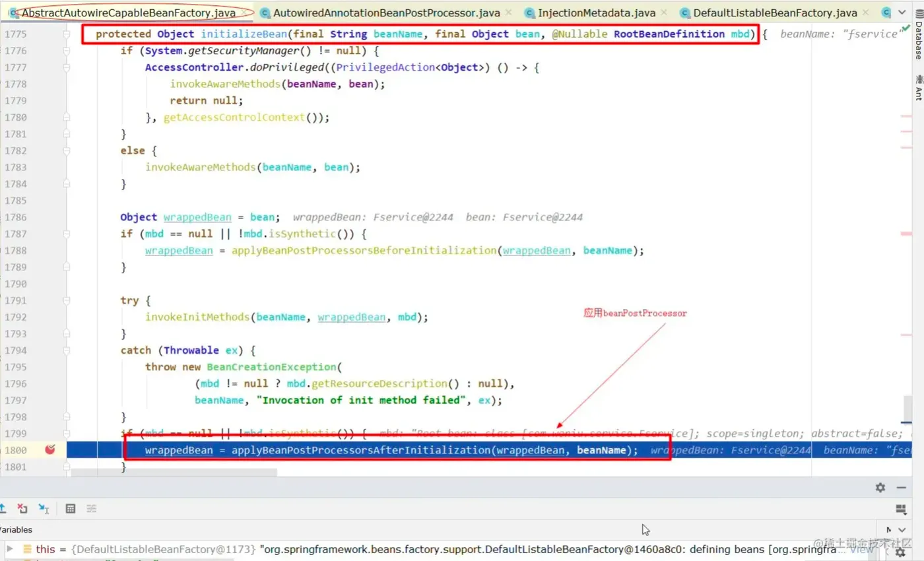Open debug tool window settings gear

click(x=880, y=487)
